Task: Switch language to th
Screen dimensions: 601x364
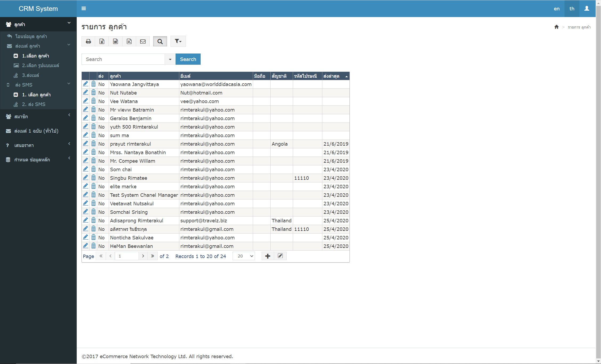Action: point(572,9)
